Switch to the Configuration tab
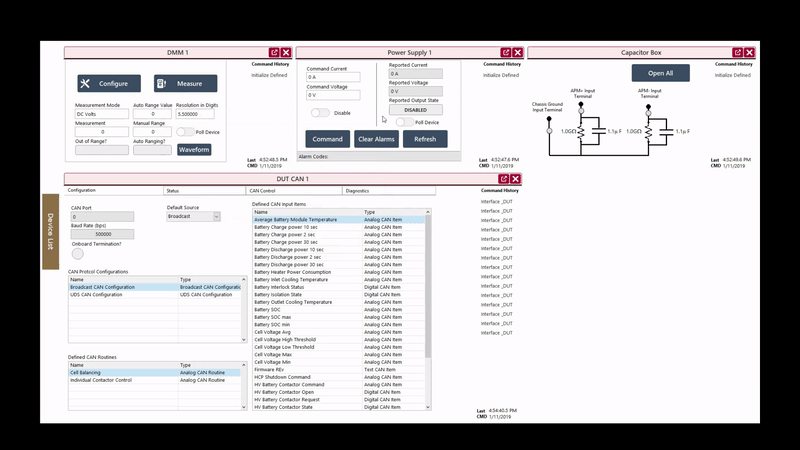Viewport: 800px width, 450px height. click(114, 190)
